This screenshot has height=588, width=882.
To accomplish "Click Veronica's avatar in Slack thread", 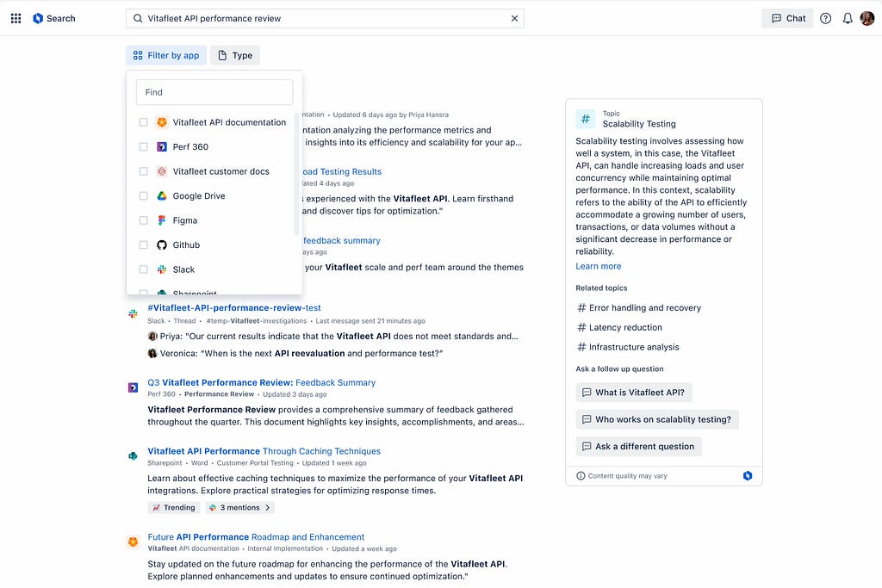I will [152, 354].
